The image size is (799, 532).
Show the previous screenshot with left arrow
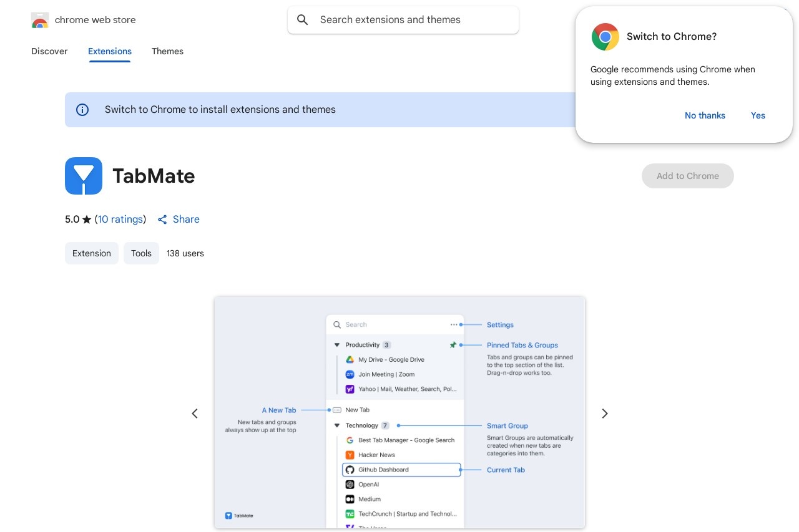[x=195, y=414]
